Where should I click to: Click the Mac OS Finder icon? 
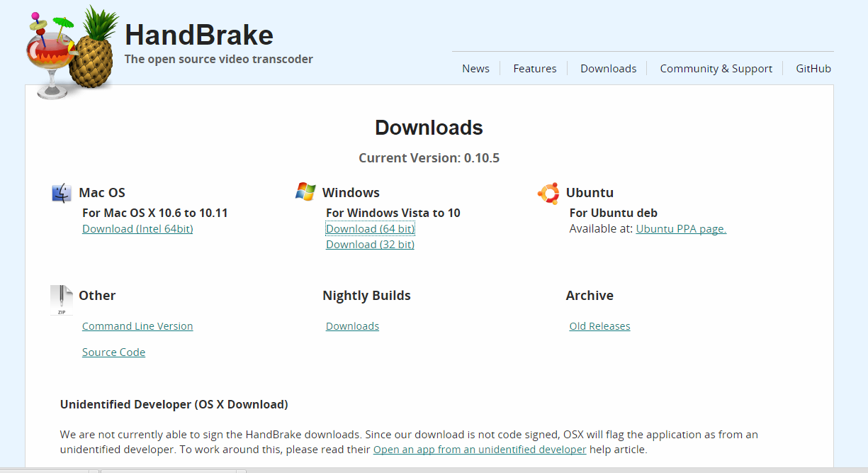point(62,192)
